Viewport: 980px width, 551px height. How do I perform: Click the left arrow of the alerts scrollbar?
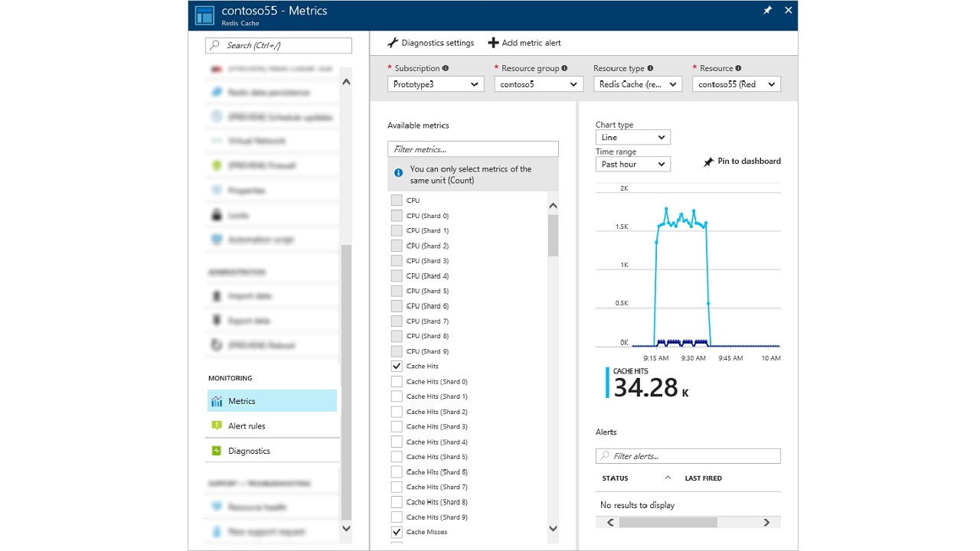[x=610, y=523]
